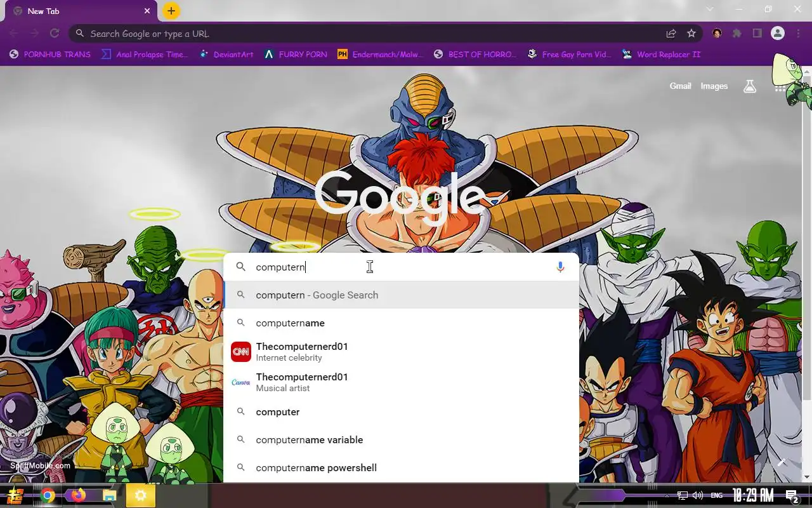Viewport: 812px width, 508px height.
Task: Open the Chrome three-dot menu
Action: point(798,34)
